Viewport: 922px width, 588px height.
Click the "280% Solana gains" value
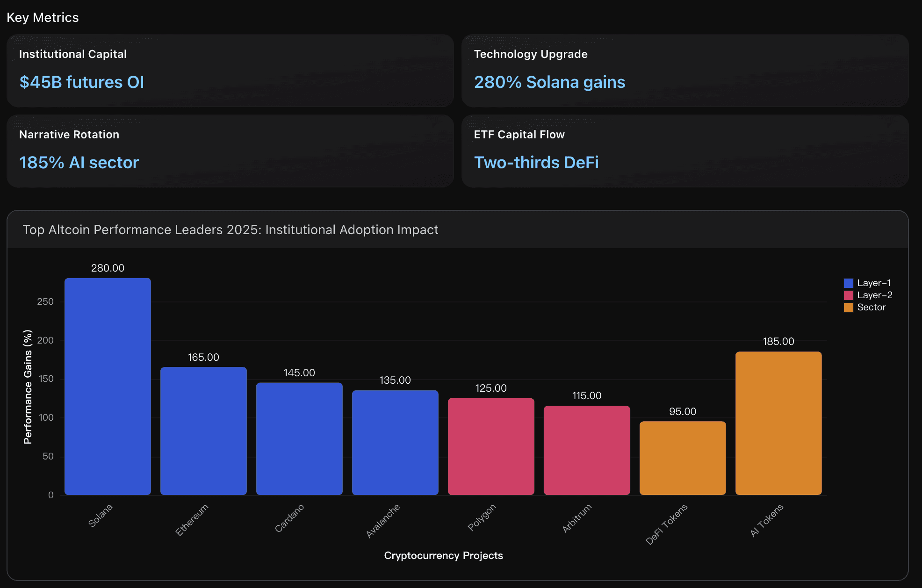coord(549,82)
